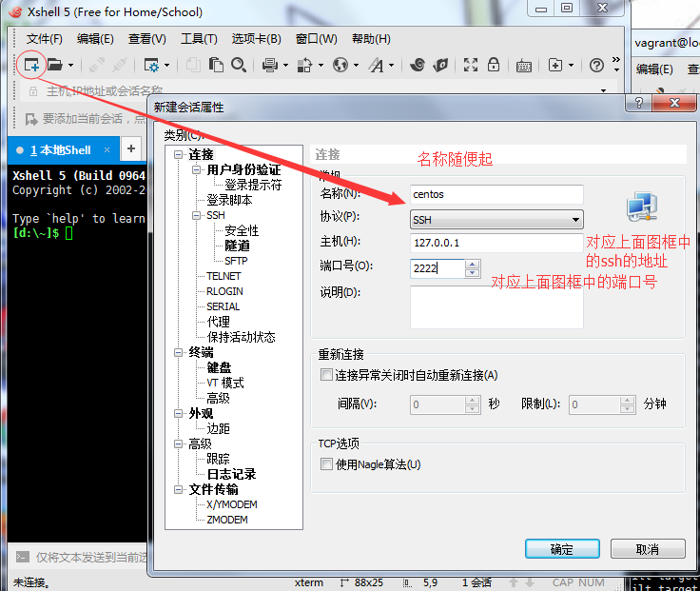Image resolution: width=700 pixels, height=591 pixels.
Task: Open the 文件(F) menu
Action: [x=44, y=39]
